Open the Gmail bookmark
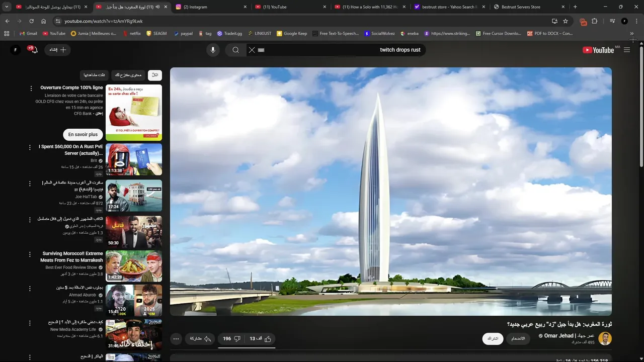 tap(28, 34)
